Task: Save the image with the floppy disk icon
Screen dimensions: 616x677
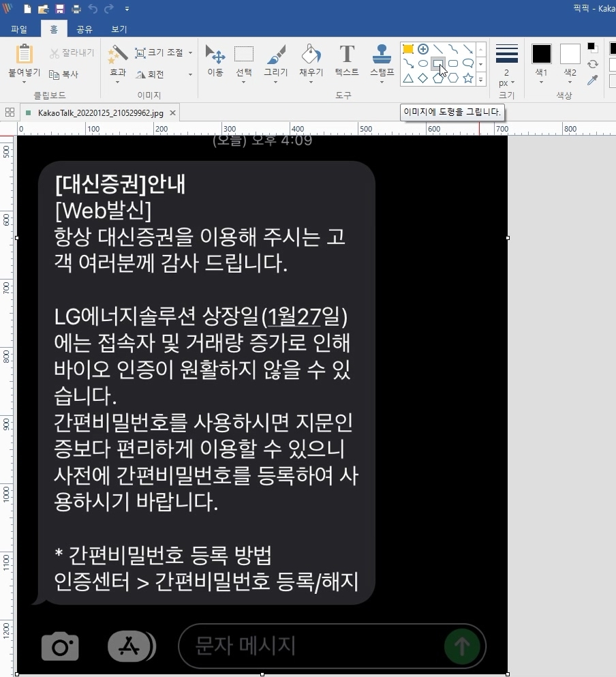Action: pyautogui.click(x=59, y=9)
